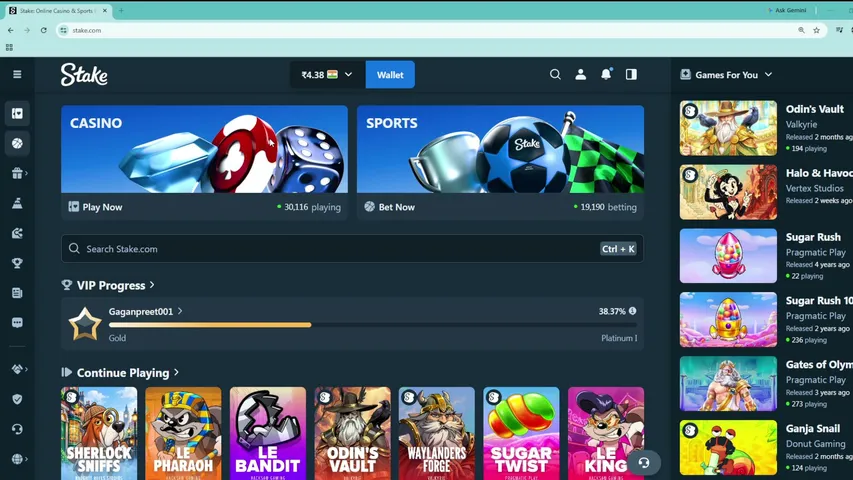This screenshot has width=853, height=480.
Task: Open the Wallet button
Action: pyautogui.click(x=390, y=75)
